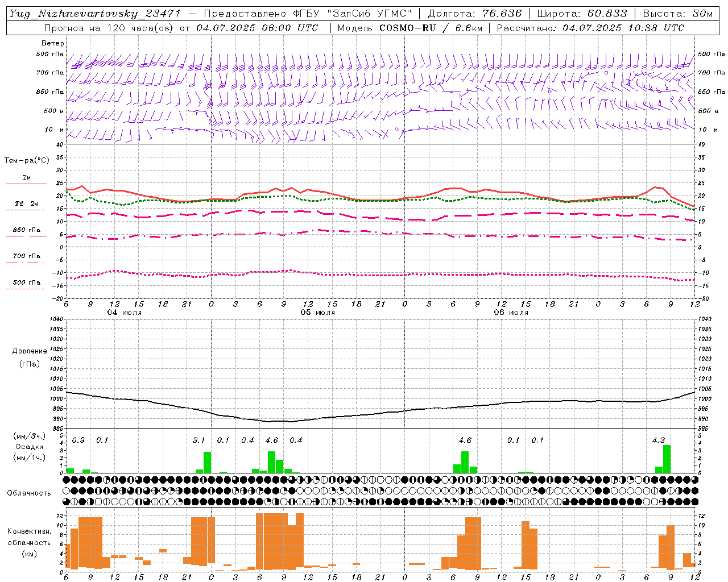Screen dimensions: 728x582
Task: Click the station title Yug_Nizhnevartovsky_23471
Action: (x=95, y=14)
